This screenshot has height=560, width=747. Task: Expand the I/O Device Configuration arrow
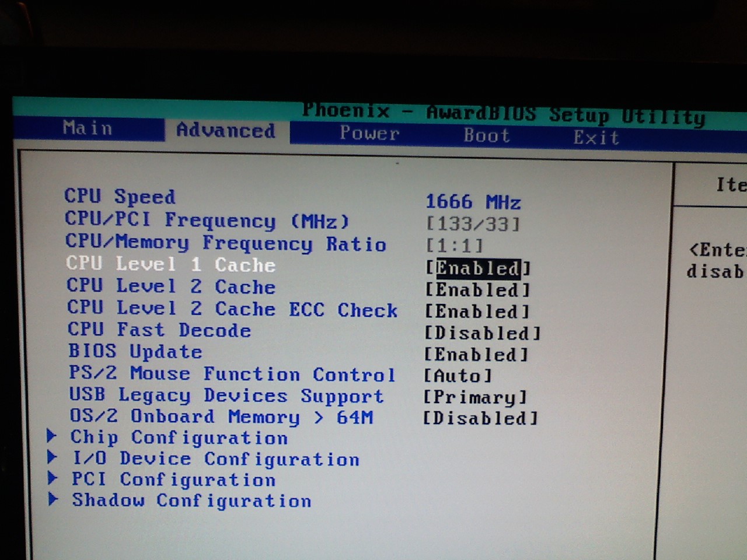pos(53,457)
